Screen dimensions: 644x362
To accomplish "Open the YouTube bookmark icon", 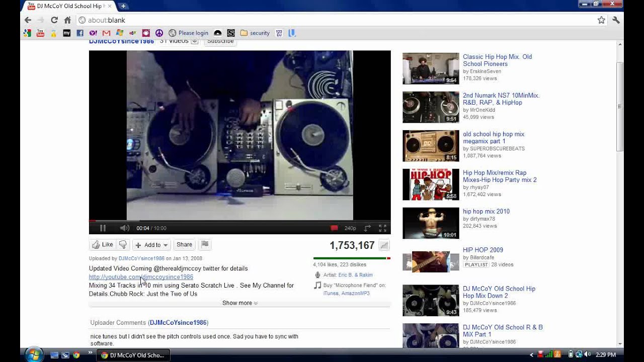I will click(x=40, y=33).
